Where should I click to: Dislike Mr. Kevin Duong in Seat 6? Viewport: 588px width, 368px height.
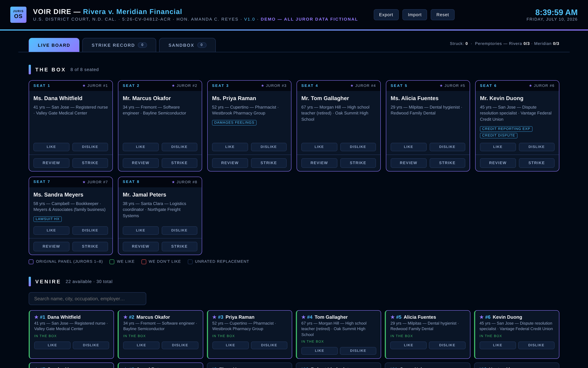click(537, 147)
